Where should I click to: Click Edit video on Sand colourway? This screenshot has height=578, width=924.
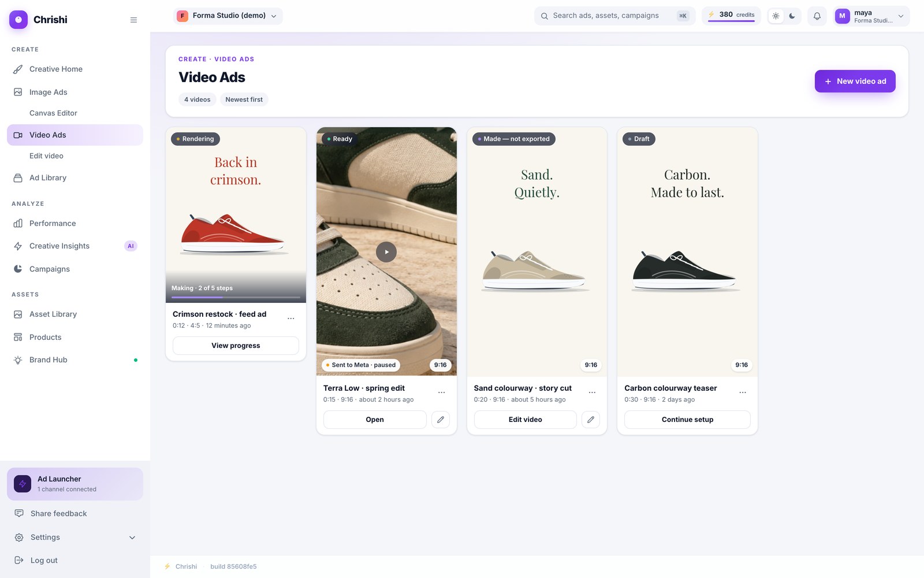pyautogui.click(x=525, y=420)
